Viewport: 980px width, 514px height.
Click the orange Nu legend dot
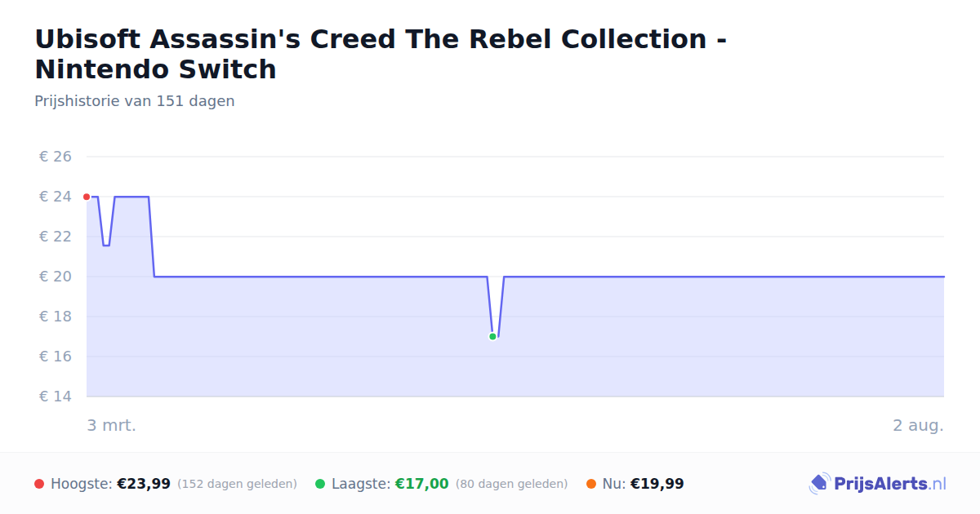(591, 484)
